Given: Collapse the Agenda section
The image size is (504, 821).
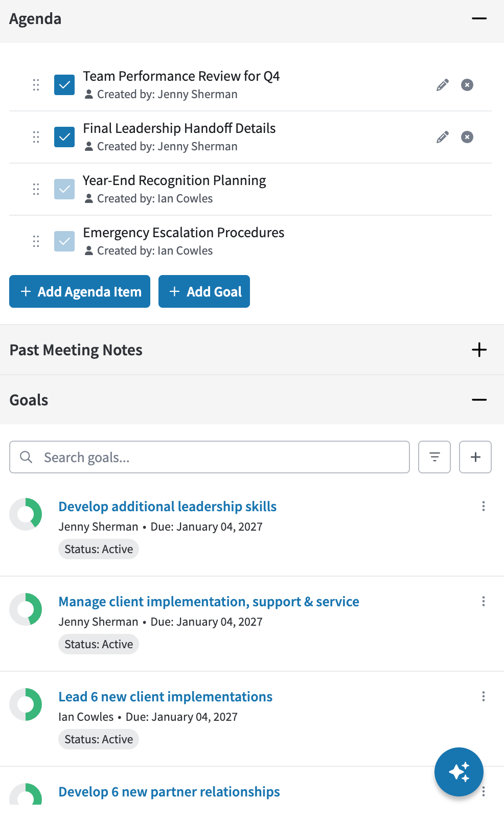Looking at the screenshot, I should 479,19.
